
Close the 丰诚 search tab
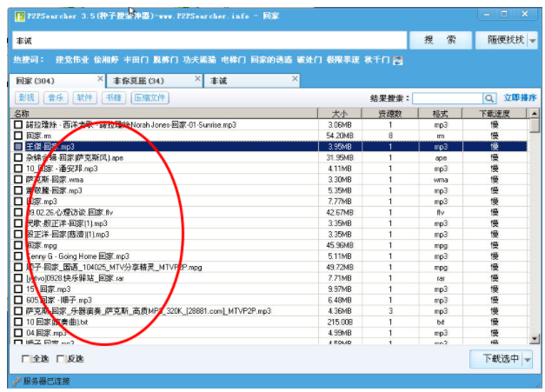tap(295, 80)
